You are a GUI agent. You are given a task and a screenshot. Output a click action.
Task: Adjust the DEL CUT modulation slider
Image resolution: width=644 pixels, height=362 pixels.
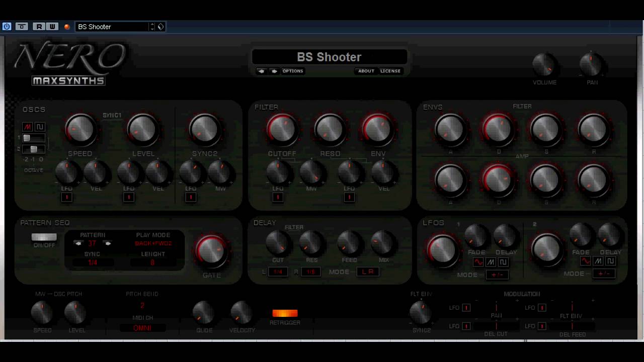tap(496, 326)
